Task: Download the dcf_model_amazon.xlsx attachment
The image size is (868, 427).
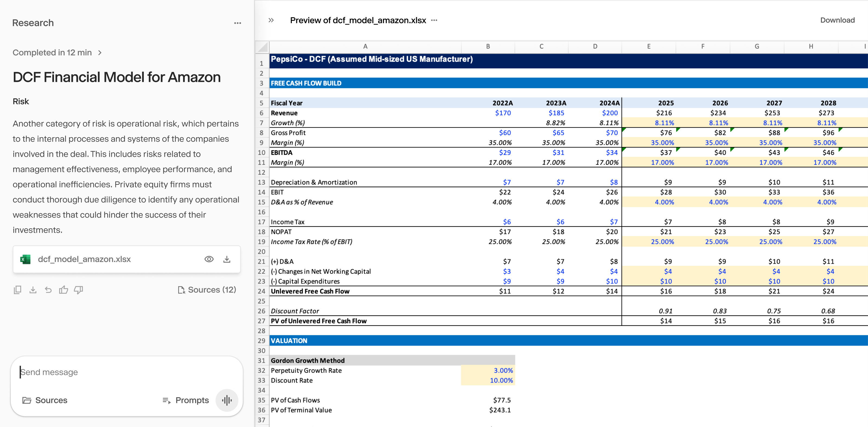Action: [227, 259]
